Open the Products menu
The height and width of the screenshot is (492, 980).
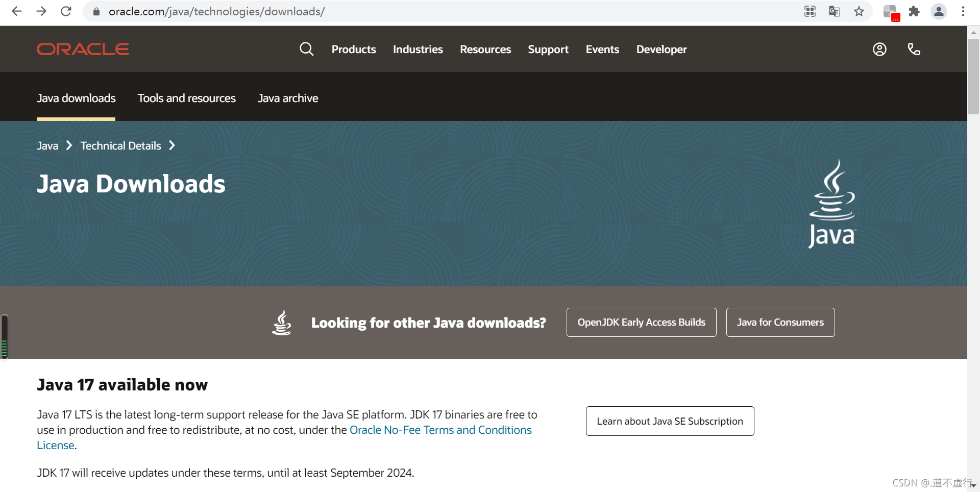(x=354, y=49)
